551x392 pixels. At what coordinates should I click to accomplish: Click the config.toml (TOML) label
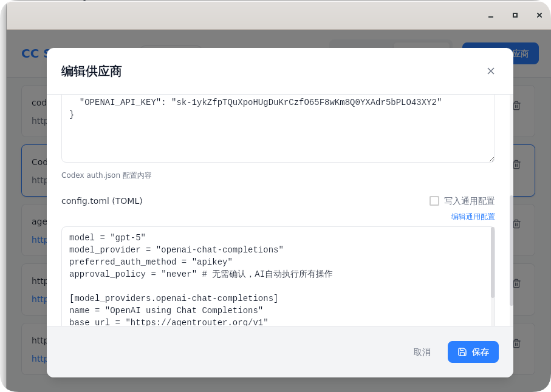(102, 201)
